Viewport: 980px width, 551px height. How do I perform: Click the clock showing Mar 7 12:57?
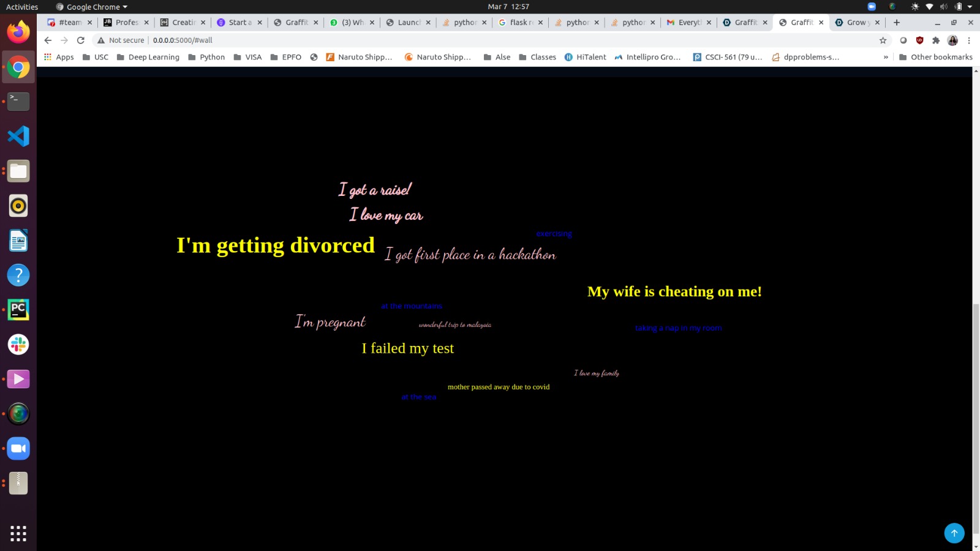(508, 7)
